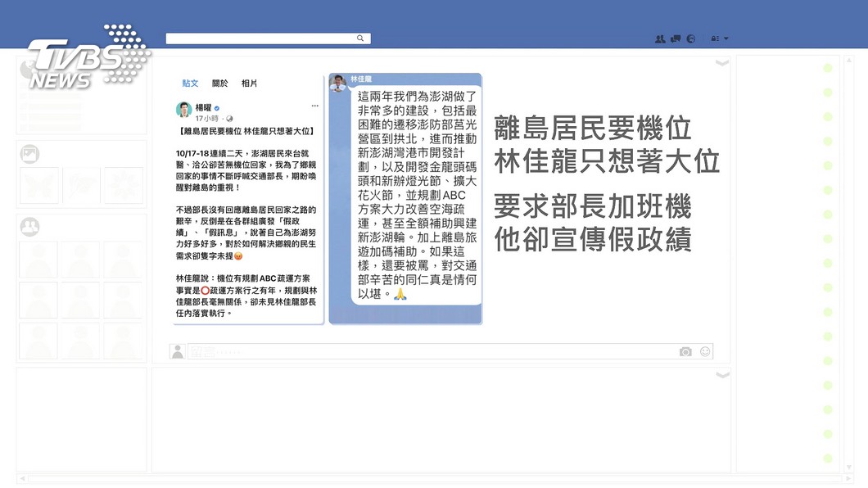Click the blue verified badge beside 楊曜
This screenshot has width=868, height=488.
(217, 108)
